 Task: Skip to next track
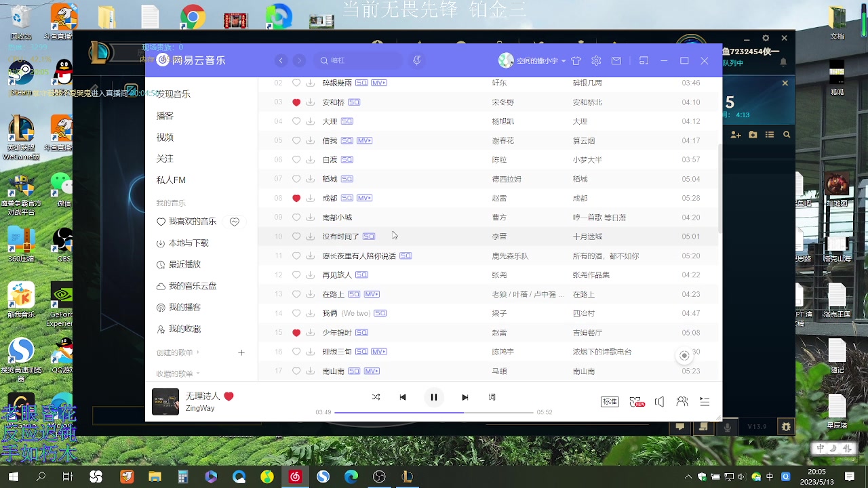[x=465, y=397]
